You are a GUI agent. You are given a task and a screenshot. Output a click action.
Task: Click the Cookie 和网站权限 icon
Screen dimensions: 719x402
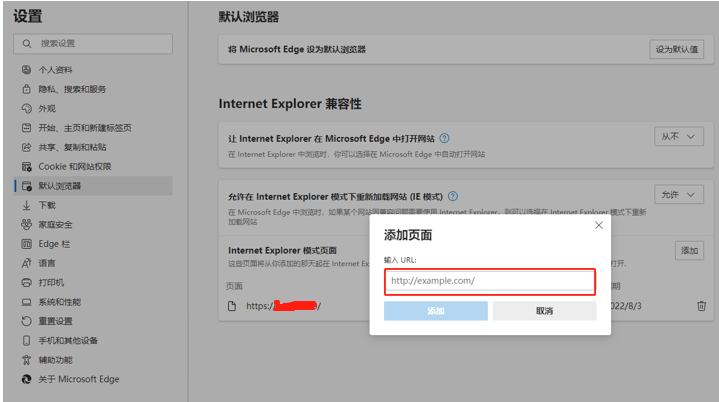[26, 166]
